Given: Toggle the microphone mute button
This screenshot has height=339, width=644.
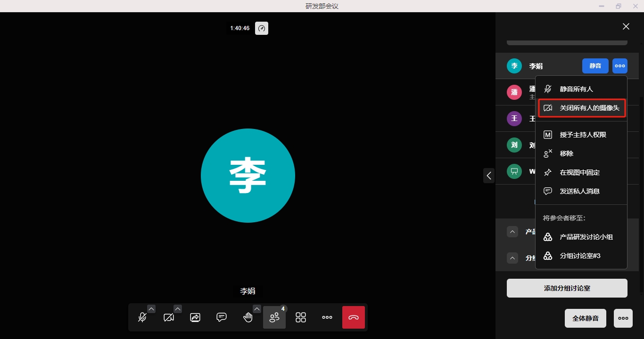Looking at the screenshot, I should pyautogui.click(x=142, y=317).
